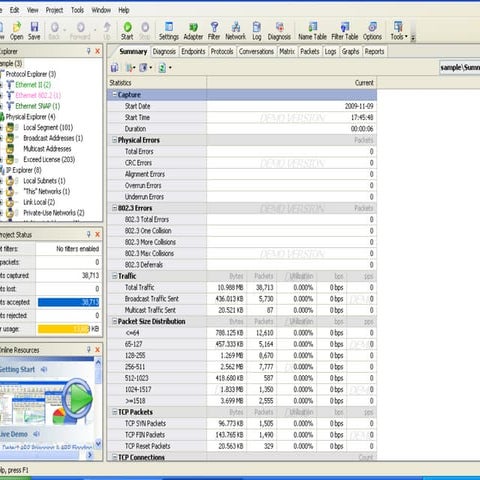Click the Total Traffic row label
Screen dimensions: 480x480
[139, 287]
